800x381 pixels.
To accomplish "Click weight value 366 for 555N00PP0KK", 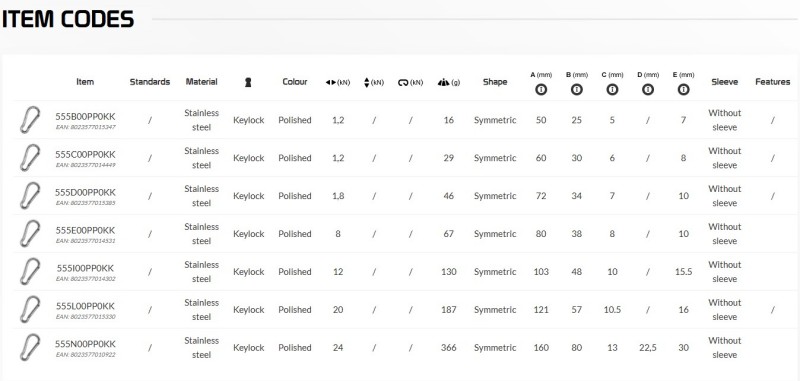I will coord(448,348).
